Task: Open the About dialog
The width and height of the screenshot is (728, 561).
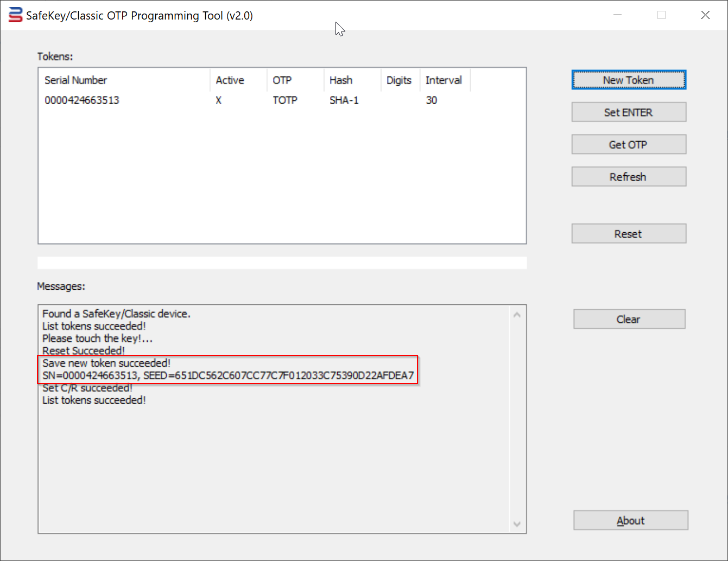Action: 630,521
